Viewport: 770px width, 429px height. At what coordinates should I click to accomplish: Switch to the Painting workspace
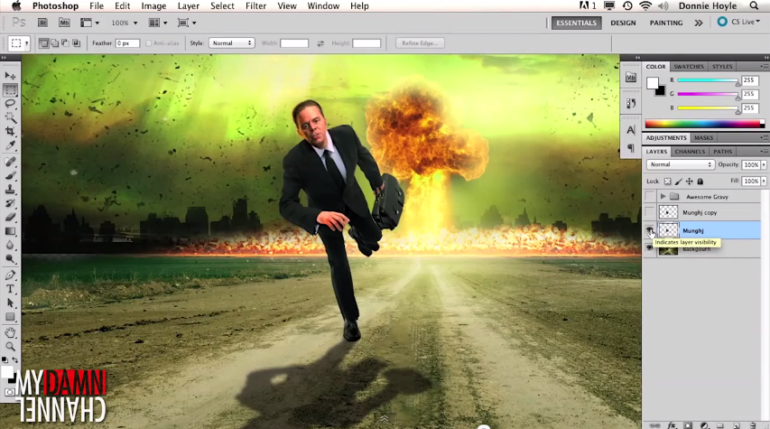666,23
